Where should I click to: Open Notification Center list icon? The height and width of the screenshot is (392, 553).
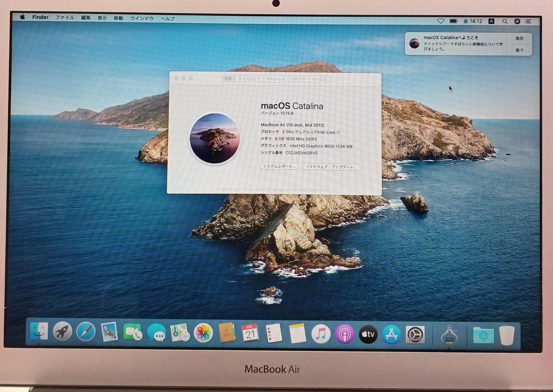[528, 21]
